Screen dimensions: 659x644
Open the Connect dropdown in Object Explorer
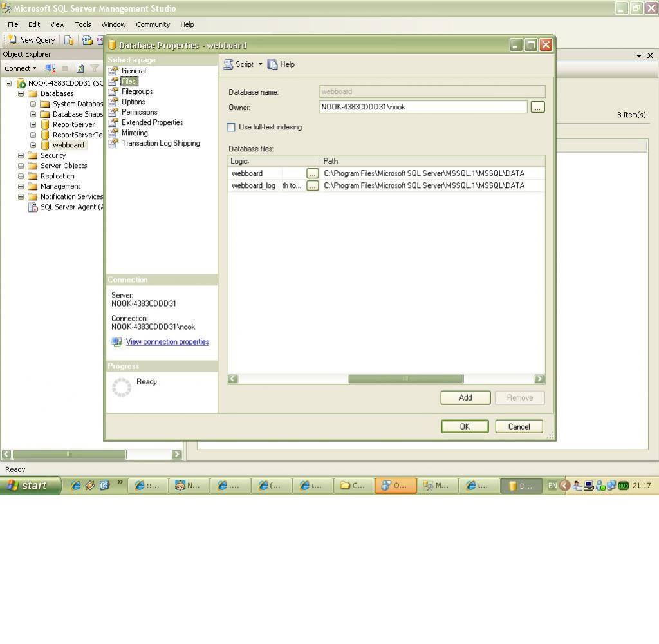click(x=20, y=68)
